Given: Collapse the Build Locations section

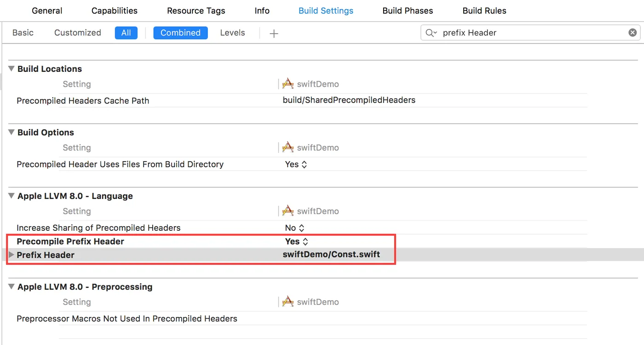Looking at the screenshot, I should (11, 69).
